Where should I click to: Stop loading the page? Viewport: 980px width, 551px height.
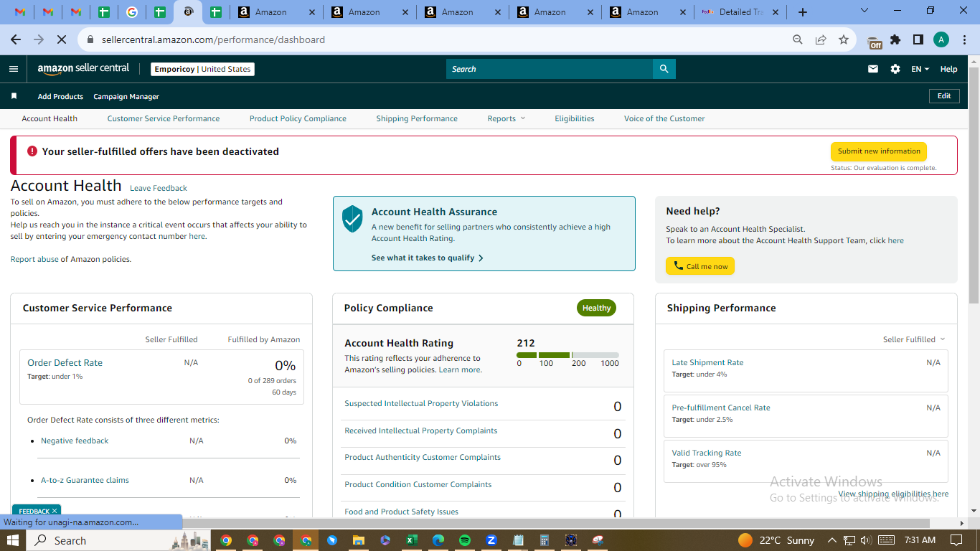click(x=62, y=39)
